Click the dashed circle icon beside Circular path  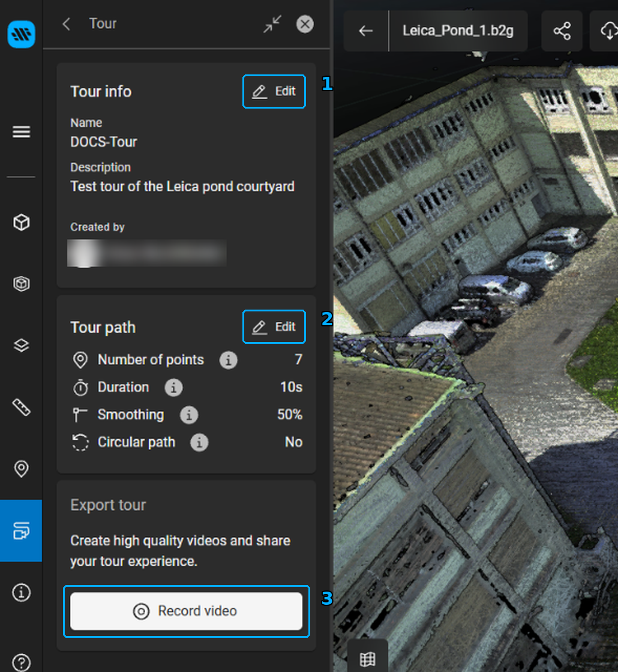click(80, 442)
